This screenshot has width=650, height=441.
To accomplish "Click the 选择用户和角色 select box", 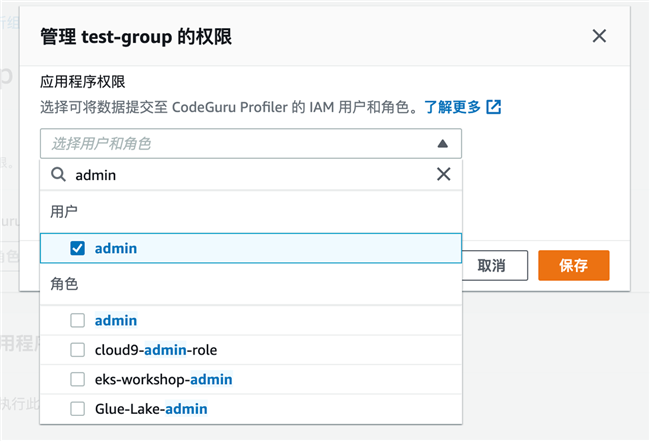I will pos(251,143).
